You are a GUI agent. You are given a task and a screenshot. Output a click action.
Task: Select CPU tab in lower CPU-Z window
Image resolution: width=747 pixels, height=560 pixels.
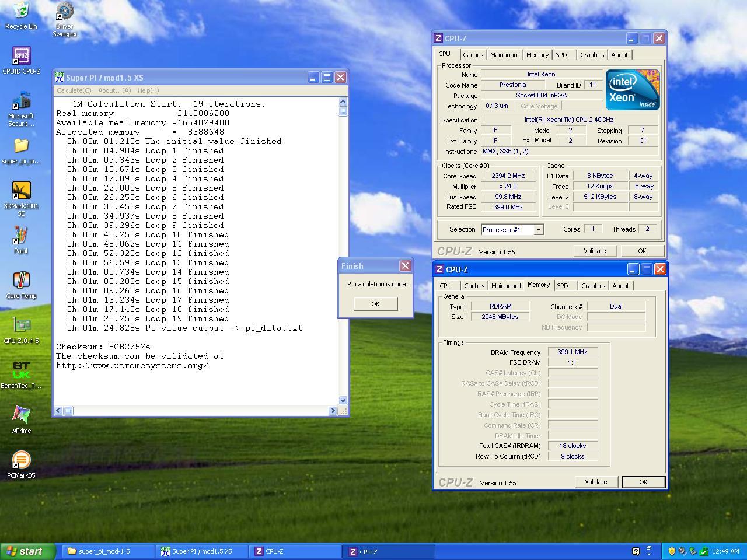[446, 286]
